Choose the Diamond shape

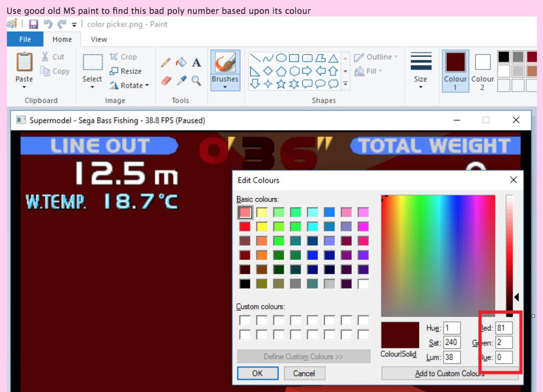(x=268, y=71)
